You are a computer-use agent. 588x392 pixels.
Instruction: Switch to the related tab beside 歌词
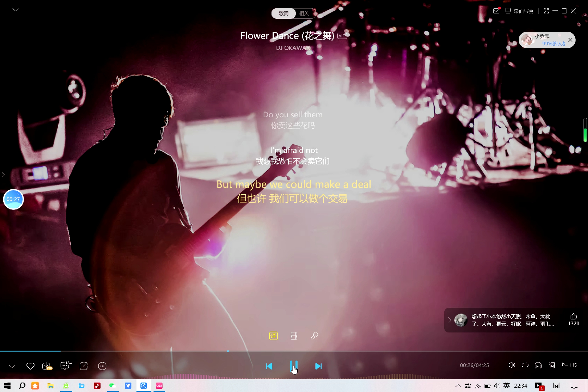[x=304, y=13]
